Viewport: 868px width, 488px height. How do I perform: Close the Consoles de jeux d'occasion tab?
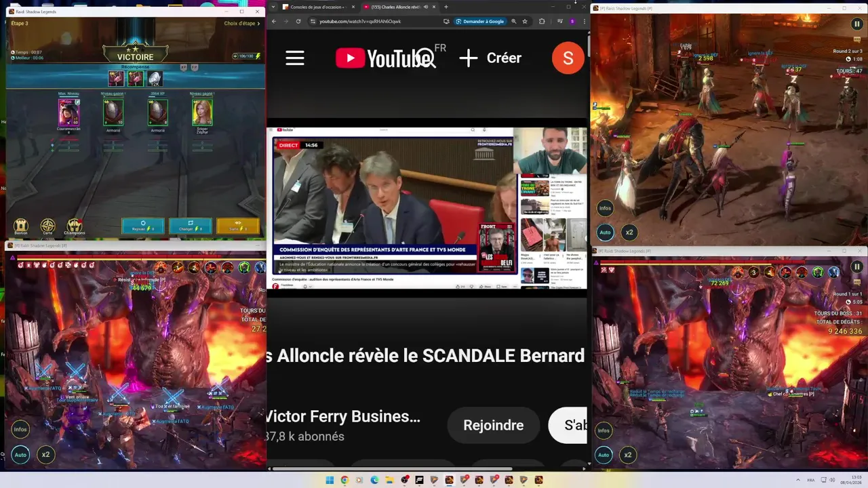point(353,7)
